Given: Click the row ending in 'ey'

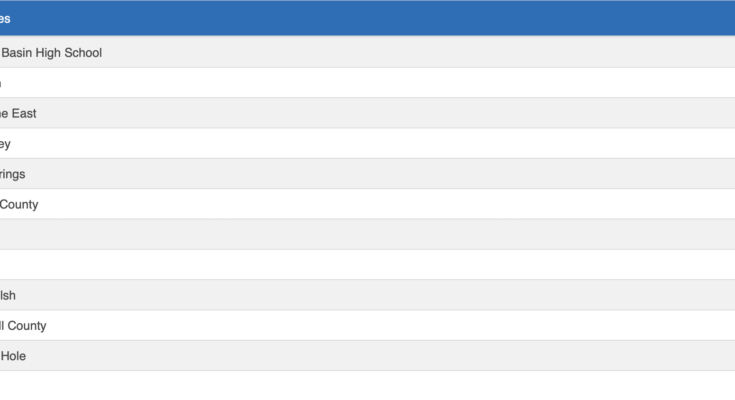Looking at the screenshot, I should pyautogui.click(x=367, y=144).
